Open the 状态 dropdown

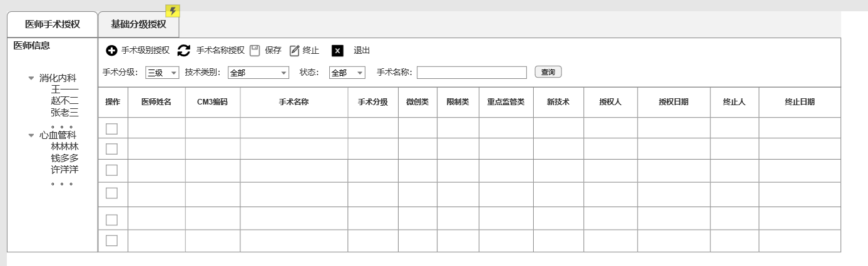click(x=347, y=73)
